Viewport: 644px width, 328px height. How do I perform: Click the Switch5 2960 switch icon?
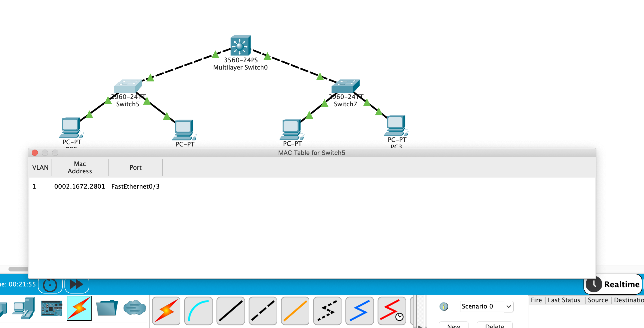128,86
